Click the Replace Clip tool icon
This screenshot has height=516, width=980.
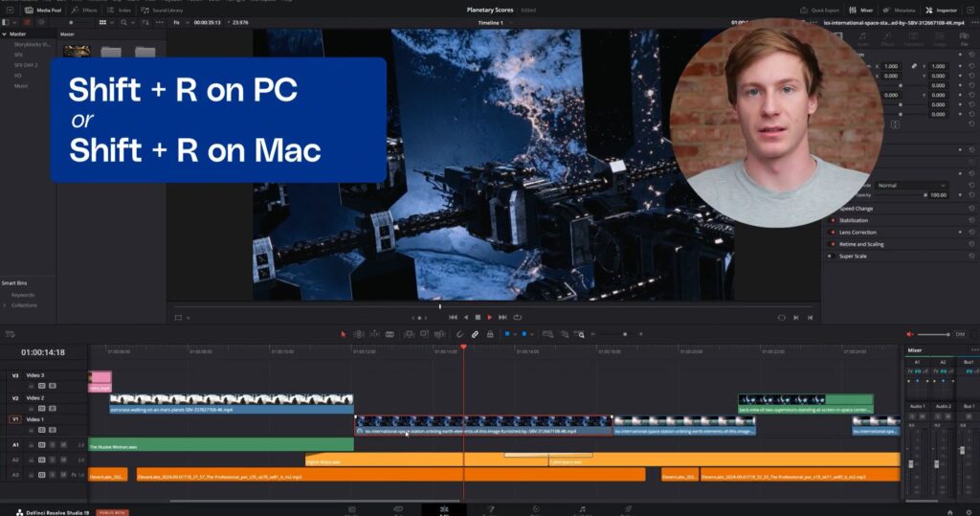440,335
